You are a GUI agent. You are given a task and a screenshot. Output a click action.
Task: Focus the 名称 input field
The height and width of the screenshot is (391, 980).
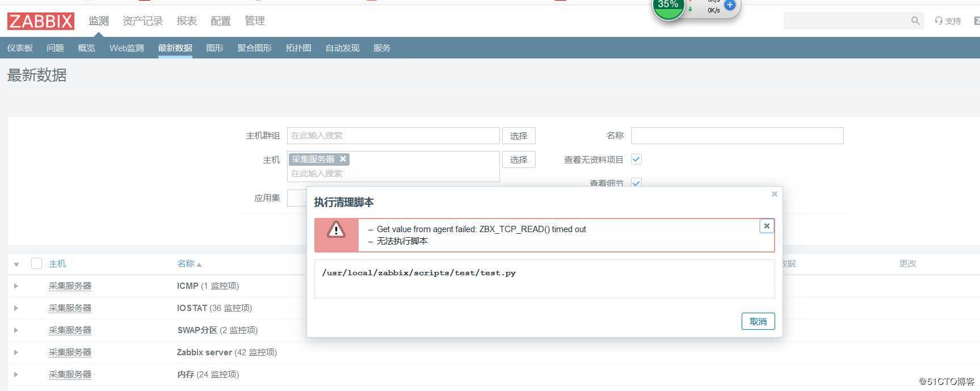737,136
